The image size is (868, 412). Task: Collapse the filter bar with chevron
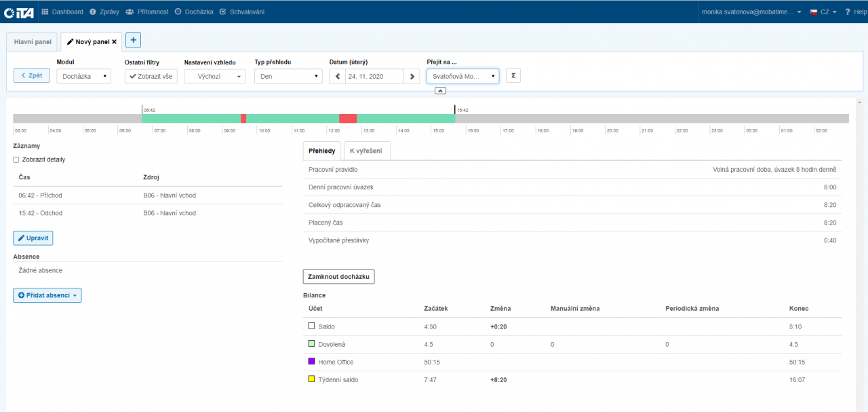click(440, 90)
